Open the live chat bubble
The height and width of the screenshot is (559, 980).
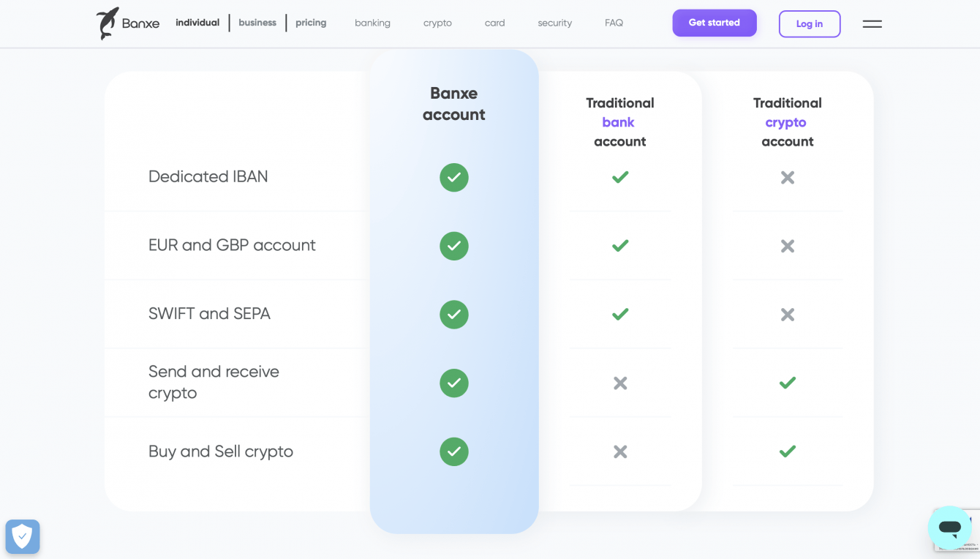tap(949, 528)
